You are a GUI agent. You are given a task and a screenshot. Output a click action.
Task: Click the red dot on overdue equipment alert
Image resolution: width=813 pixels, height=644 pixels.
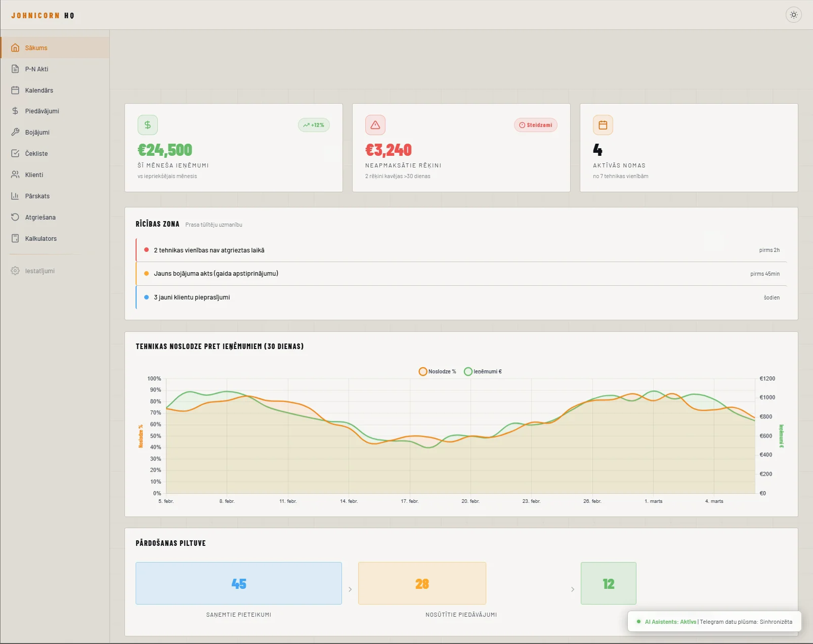[146, 250]
